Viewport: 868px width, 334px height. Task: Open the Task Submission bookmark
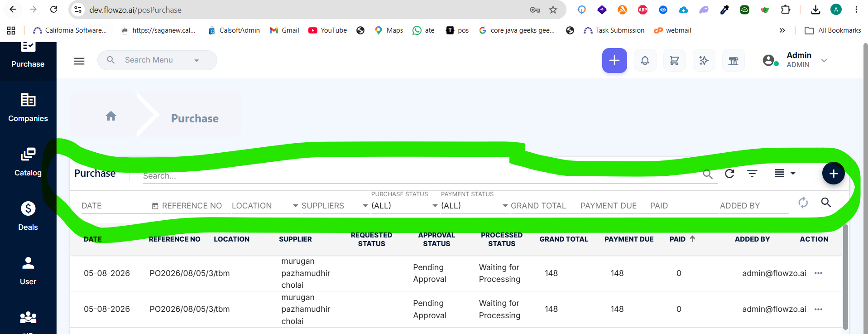(x=614, y=30)
